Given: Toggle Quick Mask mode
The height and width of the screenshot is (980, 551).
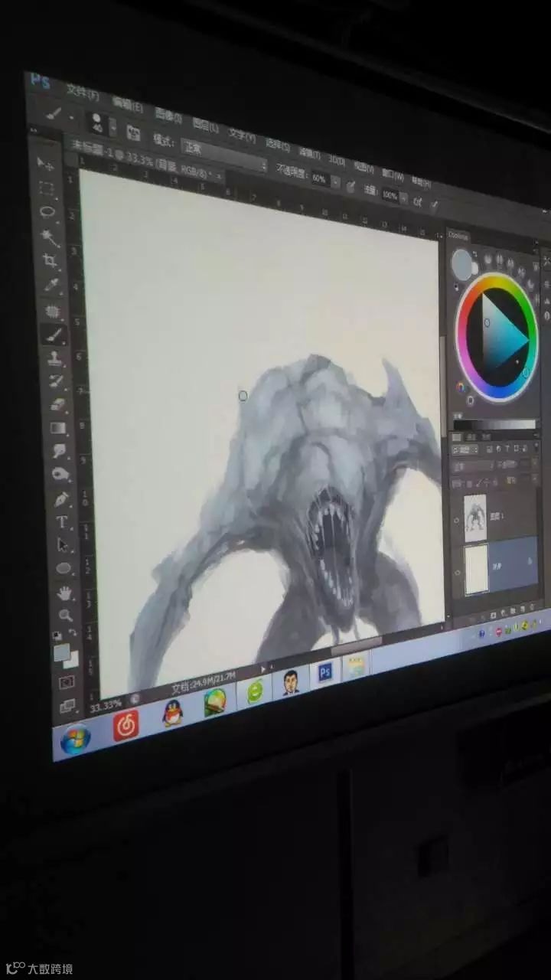Looking at the screenshot, I should click(67, 681).
